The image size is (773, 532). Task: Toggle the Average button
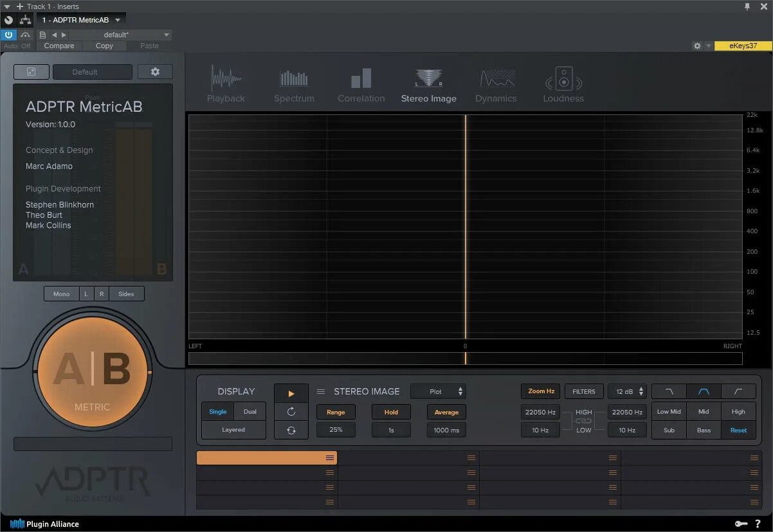click(x=446, y=412)
